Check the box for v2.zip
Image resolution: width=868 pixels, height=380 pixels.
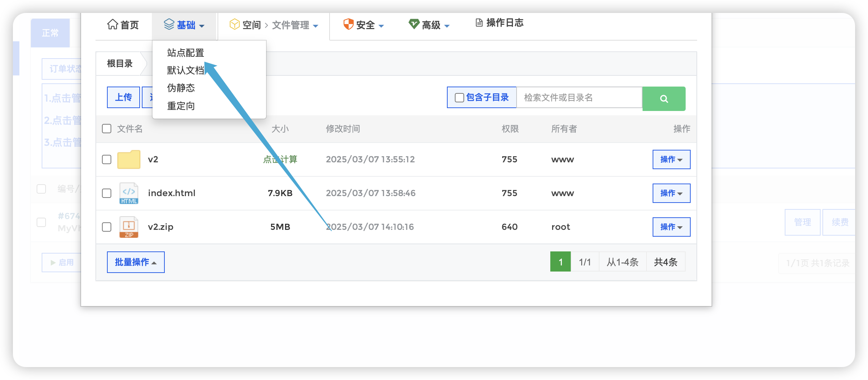(107, 227)
